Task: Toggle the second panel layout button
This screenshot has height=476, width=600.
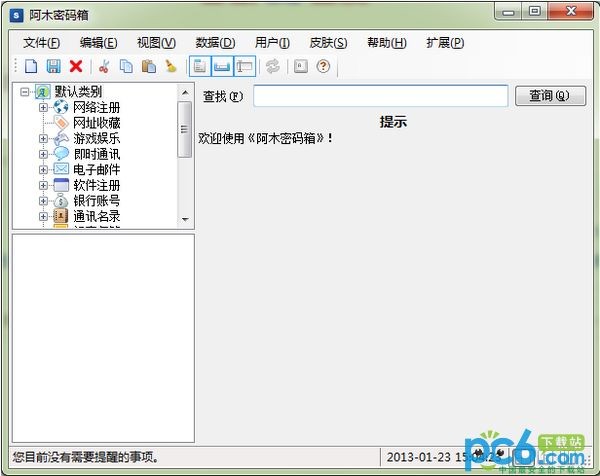Action: coord(222,66)
